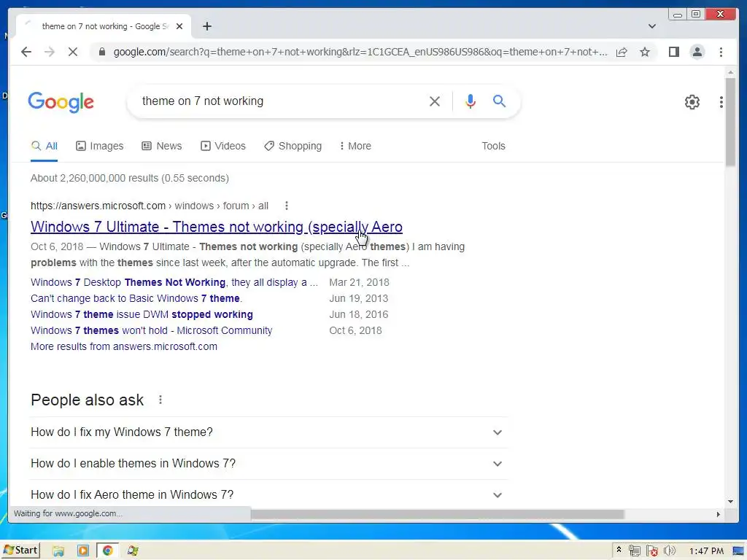Open Google quick settings gear
This screenshot has width=747, height=560.
click(x=692, y=102)
